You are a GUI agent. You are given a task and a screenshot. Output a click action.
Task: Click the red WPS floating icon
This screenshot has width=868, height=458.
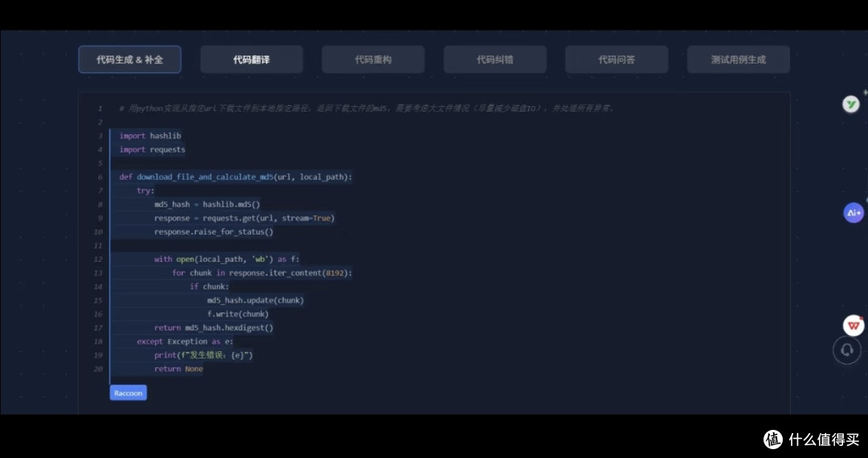pos(854,325)
